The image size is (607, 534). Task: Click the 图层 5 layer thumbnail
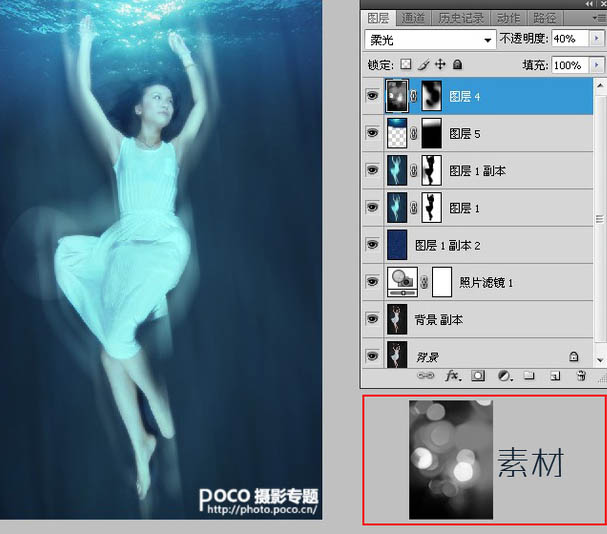[397, 133]
